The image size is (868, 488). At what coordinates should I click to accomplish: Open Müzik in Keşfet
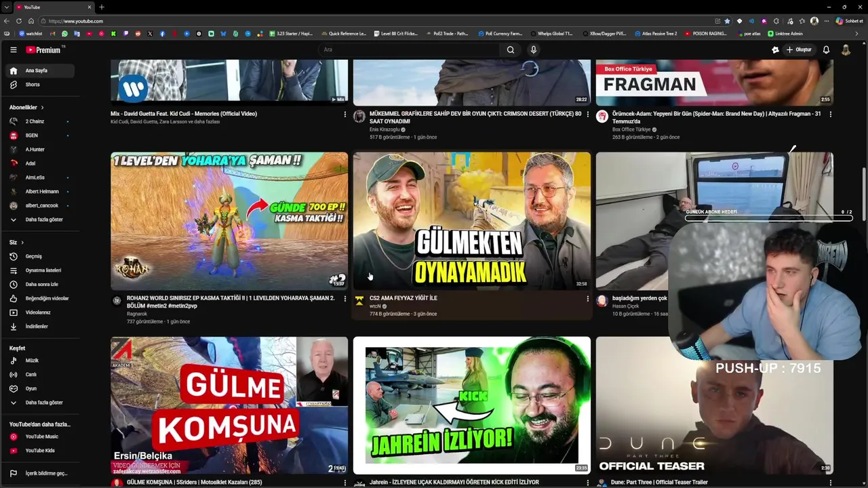point(41,361)
